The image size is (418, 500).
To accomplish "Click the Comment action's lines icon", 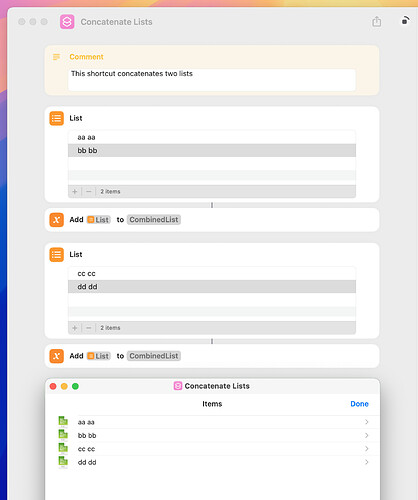I will click(x=57, y=57).
